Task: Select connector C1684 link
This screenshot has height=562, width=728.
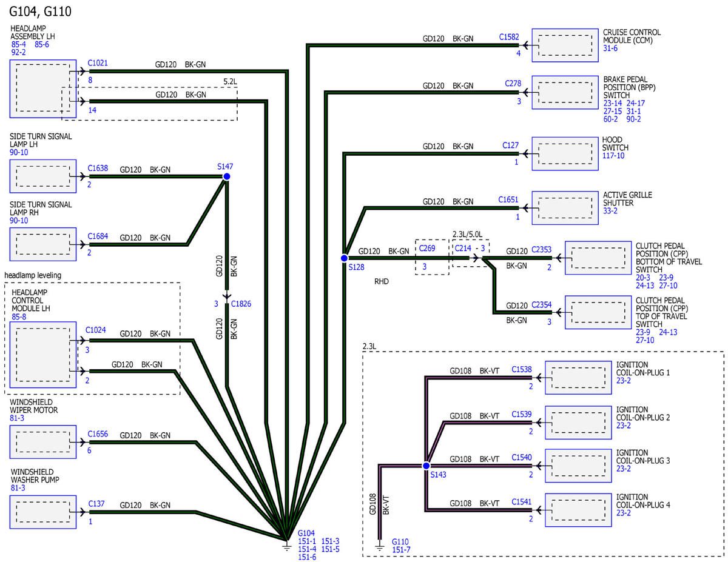Action: 98,236
